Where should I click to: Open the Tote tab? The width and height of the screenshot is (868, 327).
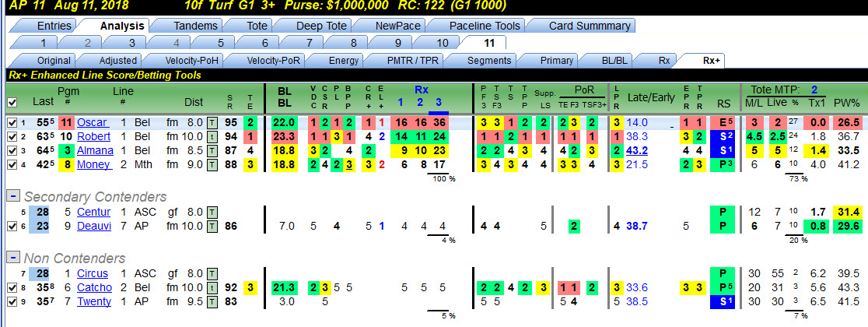(x=257, y=26)
